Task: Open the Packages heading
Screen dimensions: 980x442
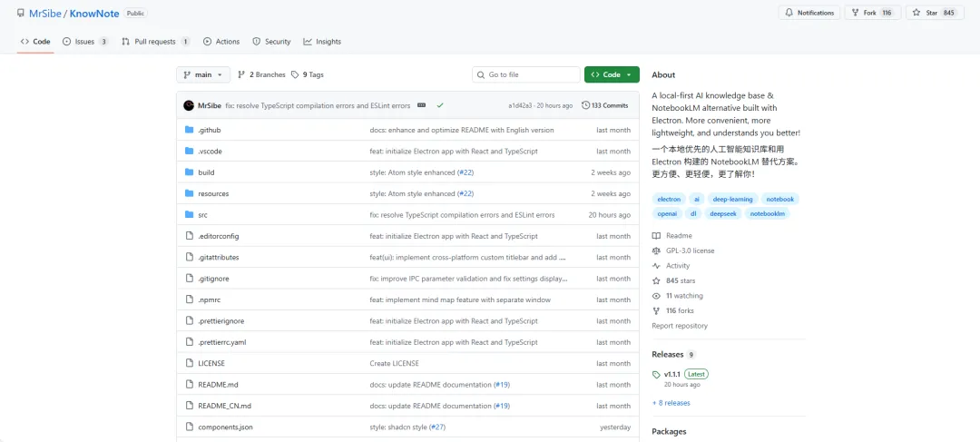Action: tap(669, 431)
